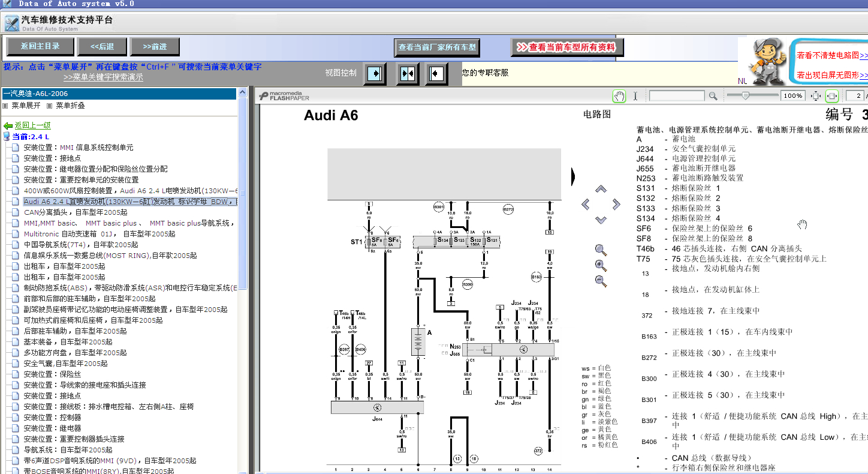Click the 返回上一级 link

33,125
